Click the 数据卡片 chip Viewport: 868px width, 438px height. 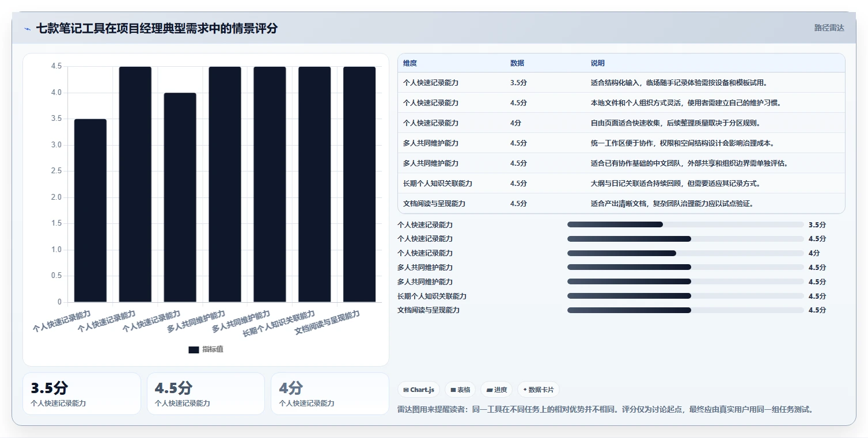[539, 390]
